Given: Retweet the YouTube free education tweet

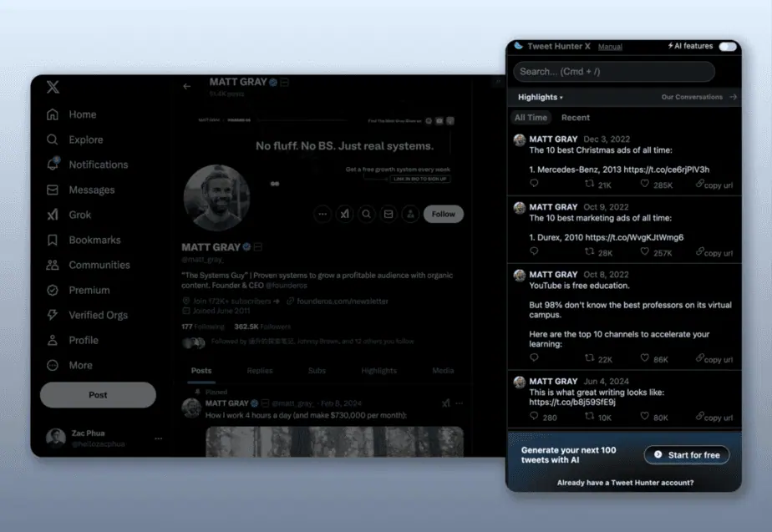Looking at the screenshot, I should click(x=589, y=357).
